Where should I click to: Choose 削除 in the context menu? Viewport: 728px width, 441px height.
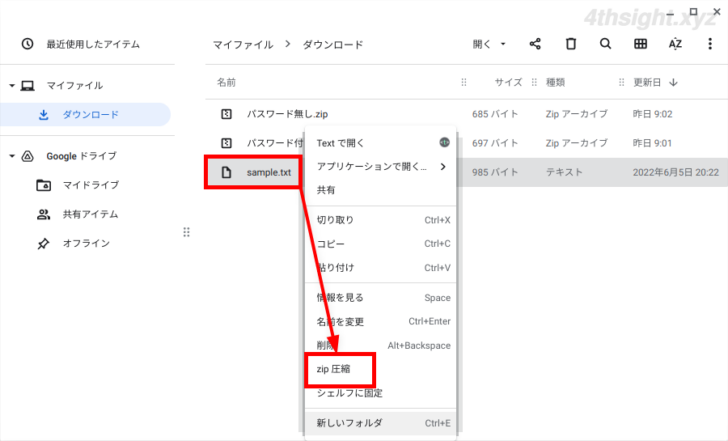381,345
